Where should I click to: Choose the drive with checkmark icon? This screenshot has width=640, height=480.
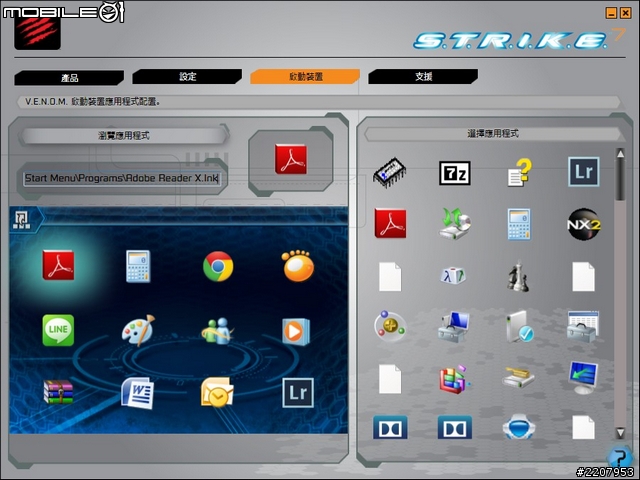(519, 327)
